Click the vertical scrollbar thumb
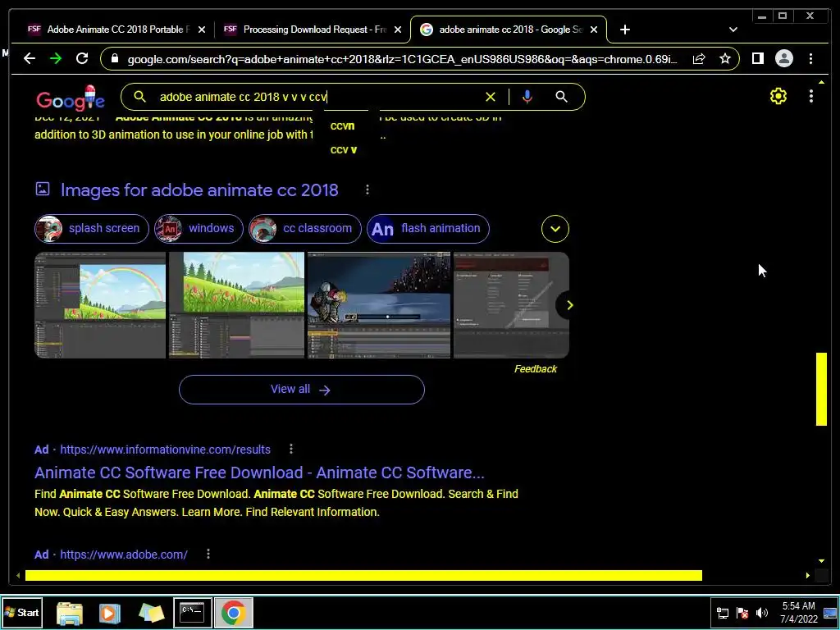The width and height of the screenshot is (840, 630). click(821, 390)
